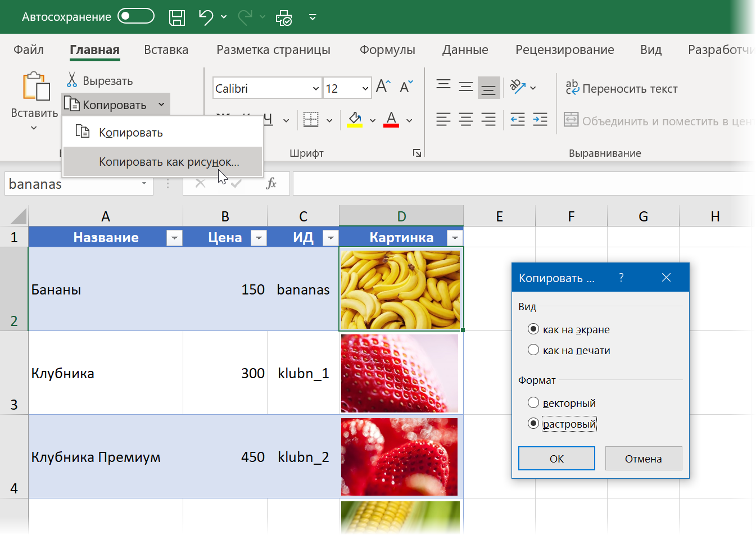Click the Borders icon
This screenshot has height=535, width=756.
(311, 119)
